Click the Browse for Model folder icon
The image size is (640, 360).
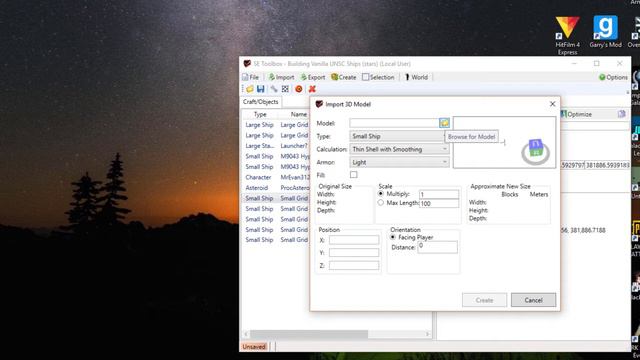444,122
